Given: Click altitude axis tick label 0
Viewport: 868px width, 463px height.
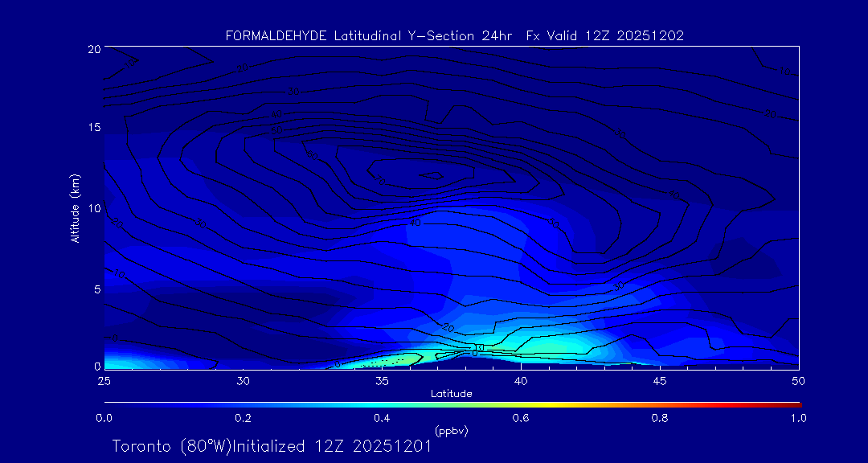Looking at the screenshot, I should [x=97, y=366].
